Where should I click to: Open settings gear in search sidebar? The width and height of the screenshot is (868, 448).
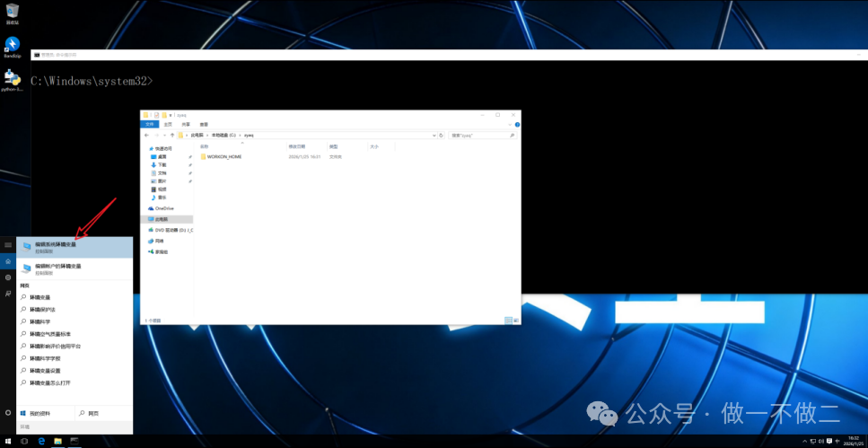[x=8, y=277]
